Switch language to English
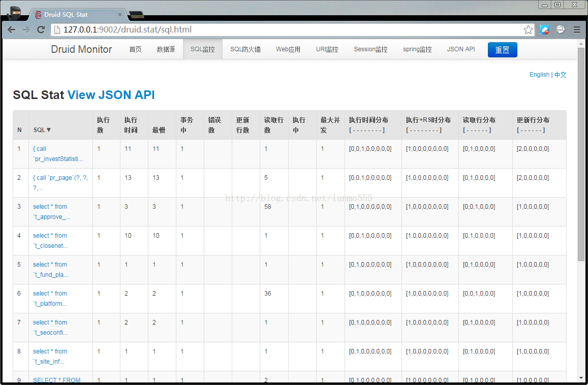The height and width of the screenshot is (385, 588). [539, 75]
